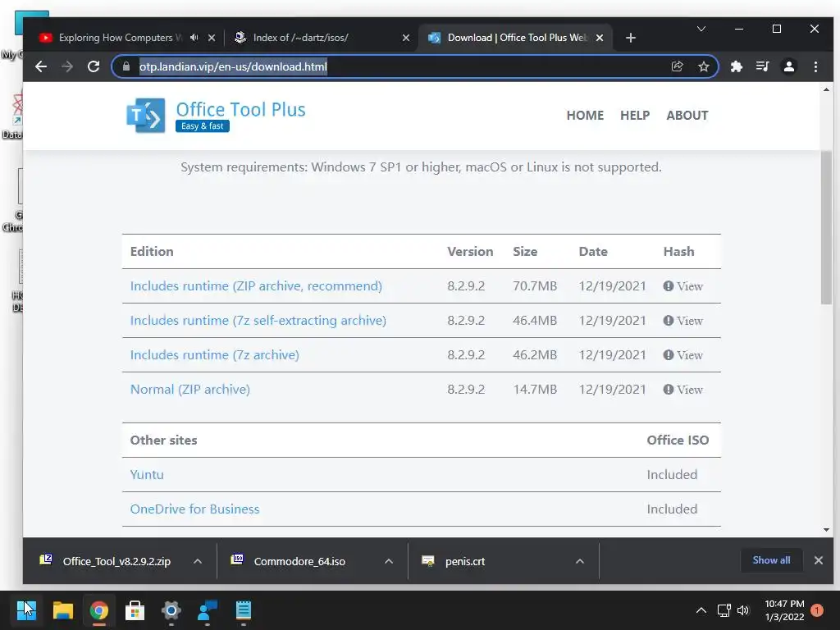The image size is (840, 630).
Task: Open the Notepad taskbar icon
Action: pos(243,610)
